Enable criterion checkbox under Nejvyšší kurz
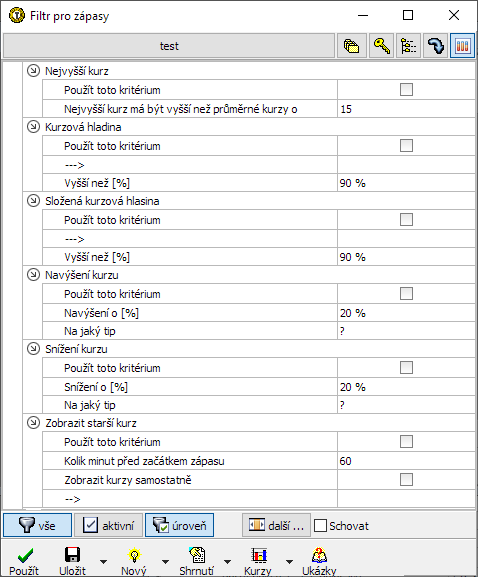478x577 pixels. coord(406,89)
